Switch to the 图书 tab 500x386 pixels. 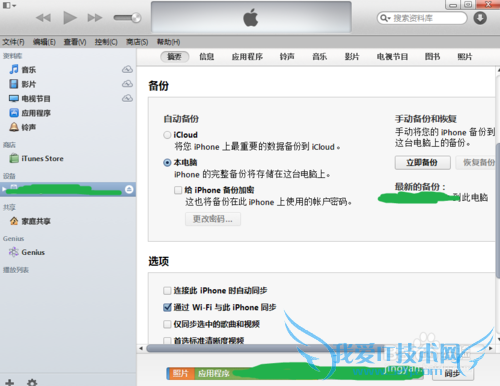(x=432, y=57)
